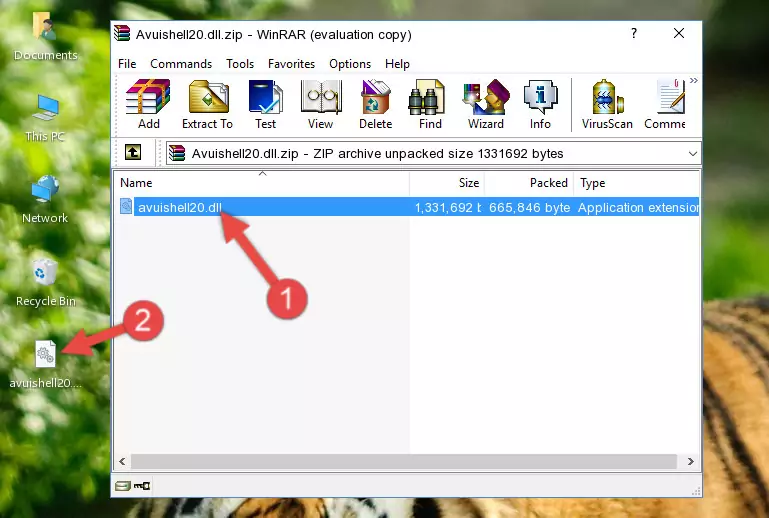This screenshot has width=769, height=518.
Task: Click the 665,846 packed size cell
Action: point(529,207)
